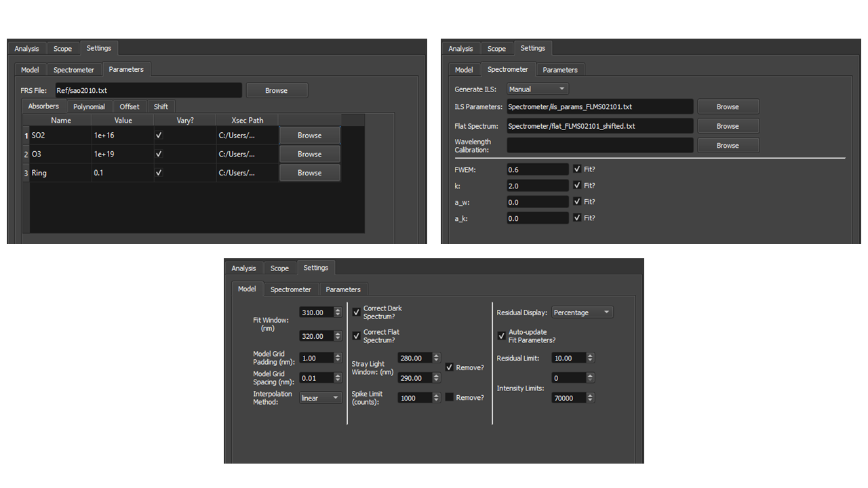The width and height of the screenshot is (868, 488).
Task: Open Spectrometer tab in fit window panel
Action: (x=291, y=289)
